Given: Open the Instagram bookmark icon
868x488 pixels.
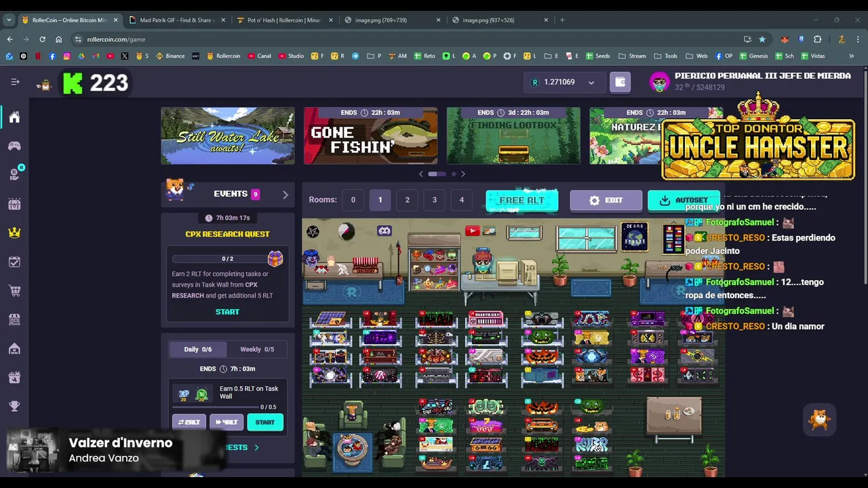Looking at the screenshot, I should (66, 56).
